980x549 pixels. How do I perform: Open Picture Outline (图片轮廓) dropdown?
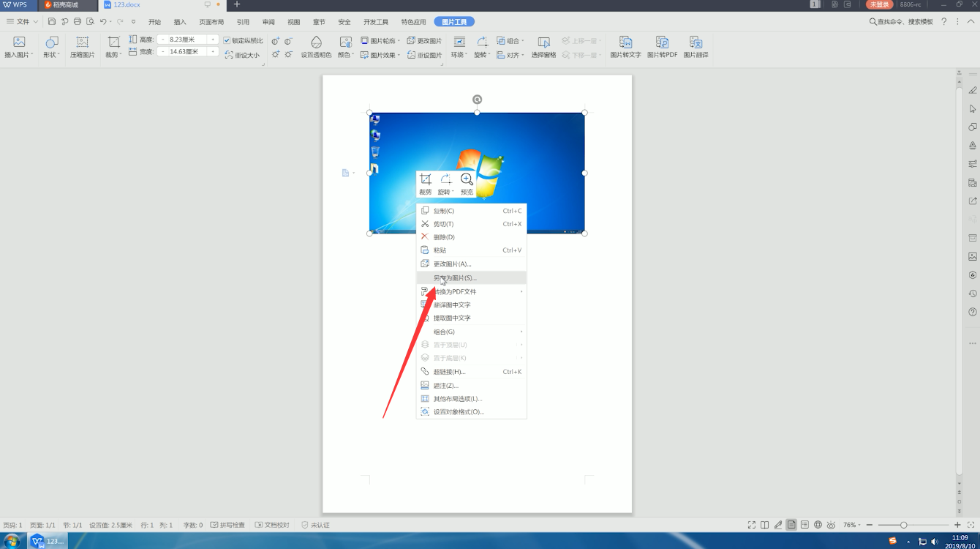[380, 41]
